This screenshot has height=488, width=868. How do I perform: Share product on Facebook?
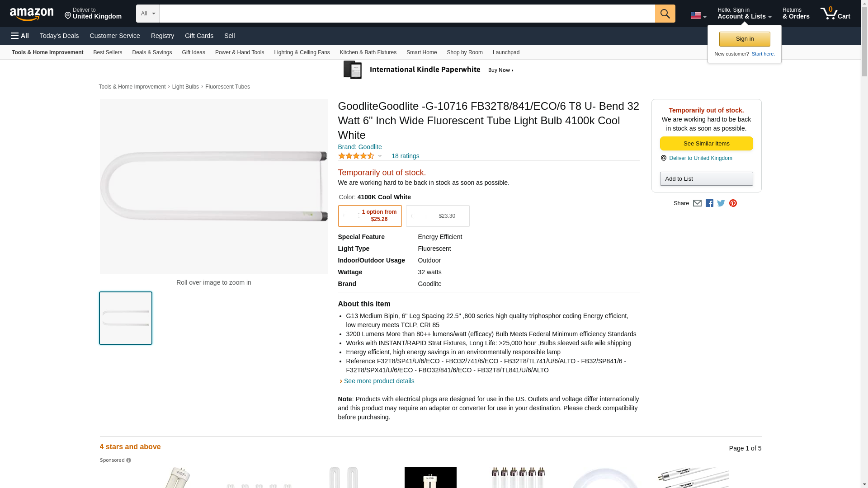pos(709,203)
